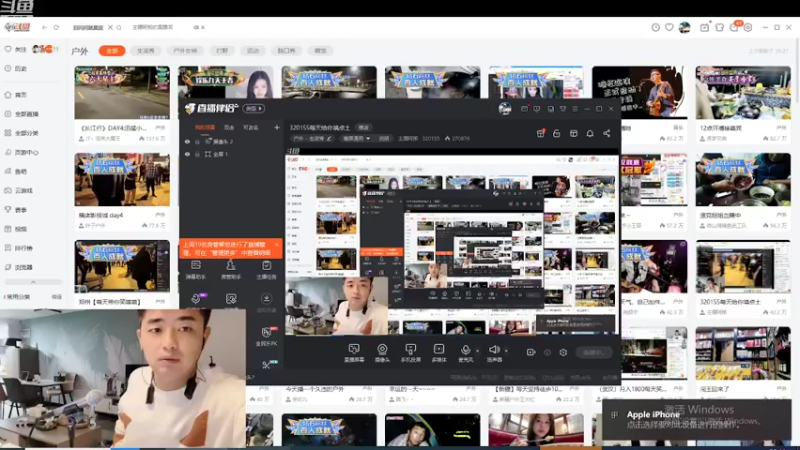This screenshot has width=800, height=450.
Task: Mute the 扬声器 speaker
Action: (494, 353)
